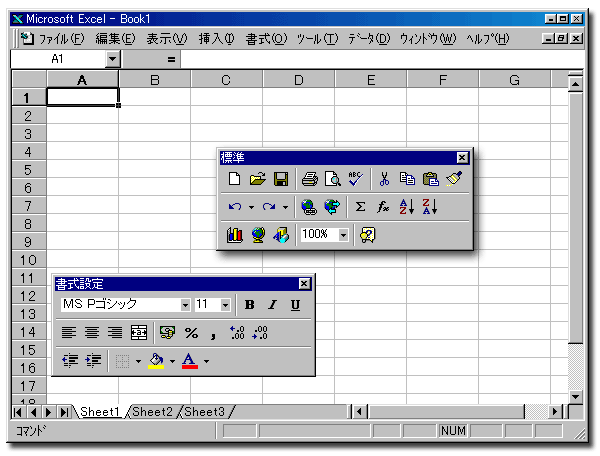
Task: Toggle Underline formatting
Action: [295, 305]
